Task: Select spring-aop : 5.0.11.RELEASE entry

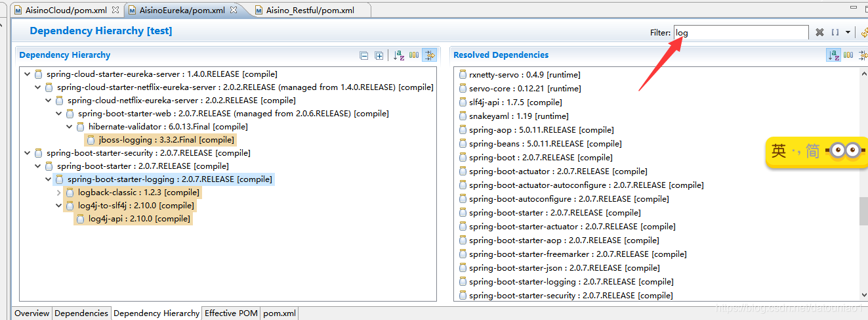Action: [536, 130]
